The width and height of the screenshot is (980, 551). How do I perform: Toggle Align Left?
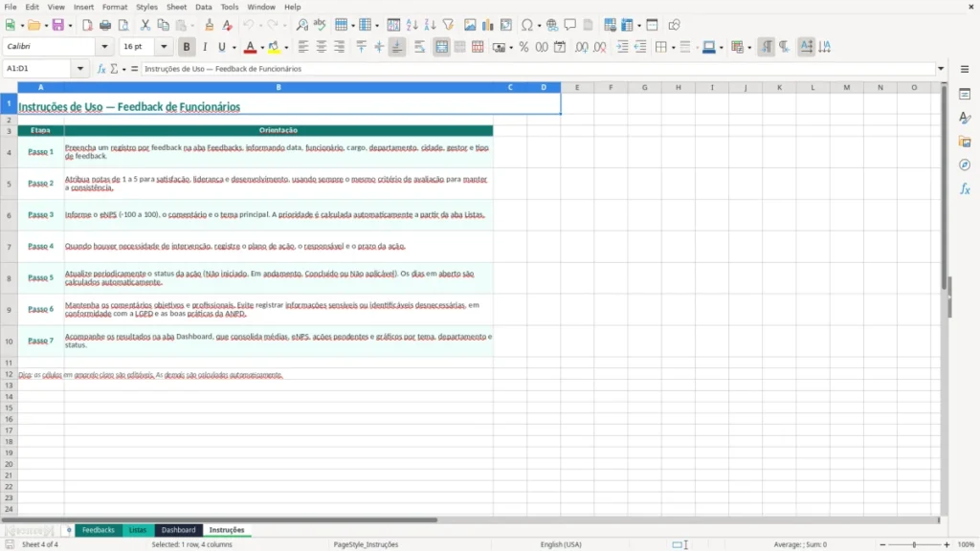tap(303, 47)
